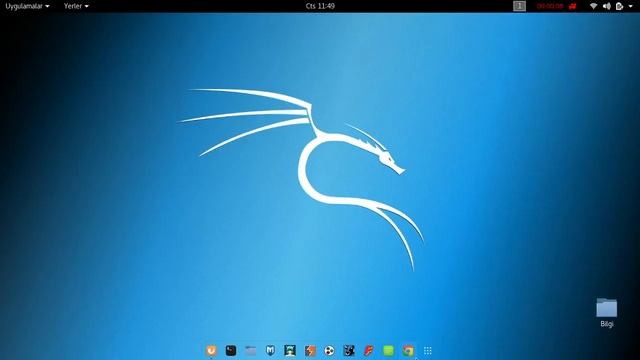The image size is (640, 360).
Task: Open the Cts 11:49 clock calendar
Action: point(320,6)
